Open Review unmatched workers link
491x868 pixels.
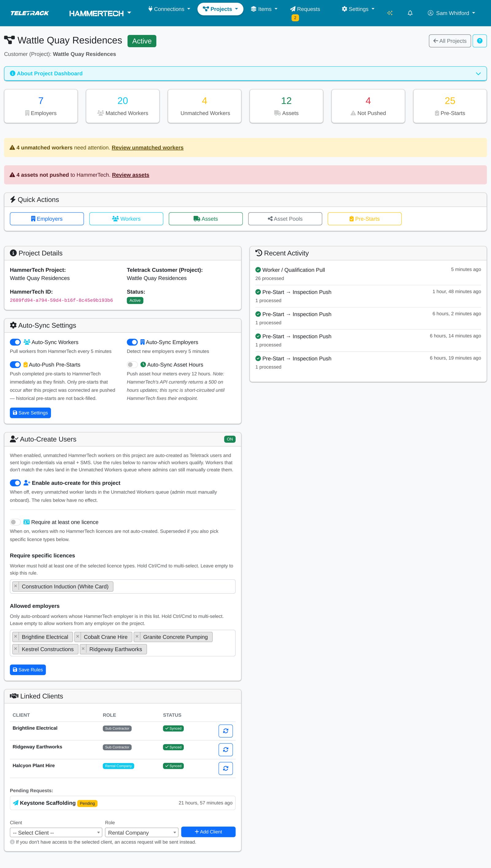[147, 148]
